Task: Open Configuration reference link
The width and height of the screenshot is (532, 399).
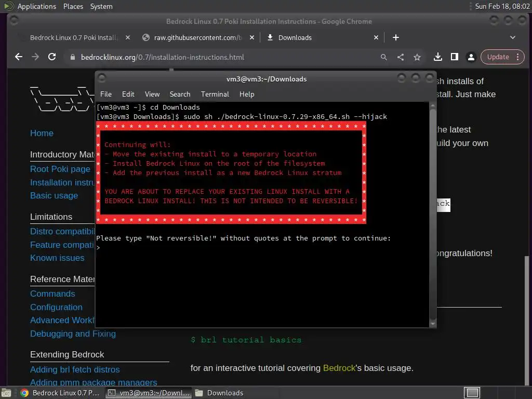Action: tap(56, 307)
